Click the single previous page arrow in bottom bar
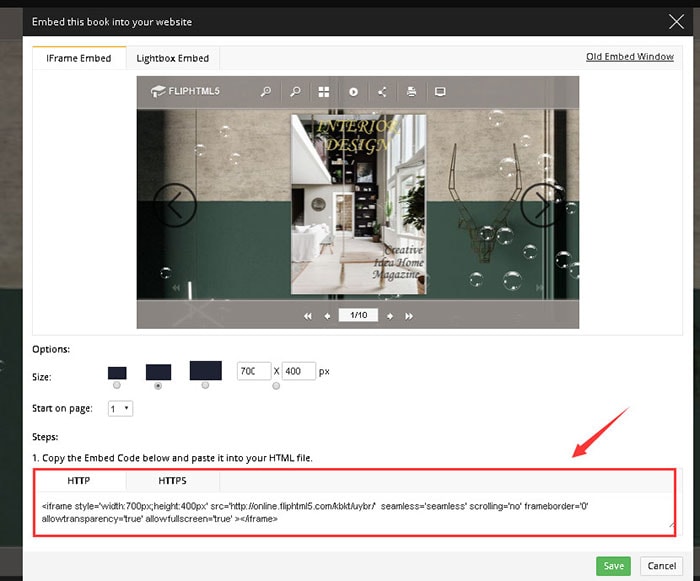 [x=327, y=316]
